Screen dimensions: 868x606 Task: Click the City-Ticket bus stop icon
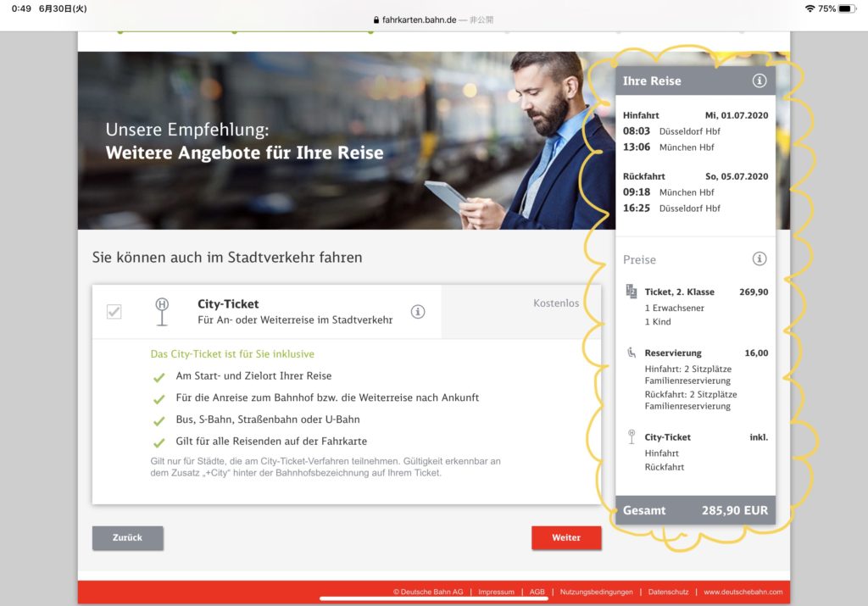[162, 312]
